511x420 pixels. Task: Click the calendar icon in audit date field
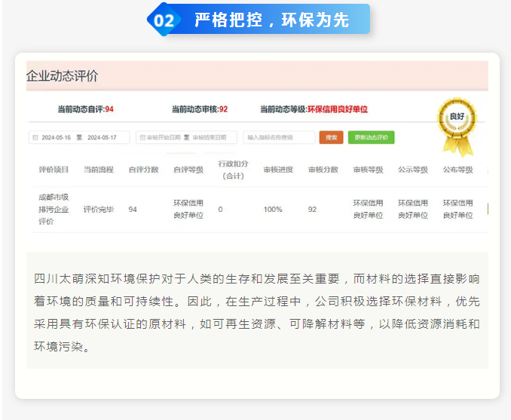pyautogui.click(x=141, y=138)
